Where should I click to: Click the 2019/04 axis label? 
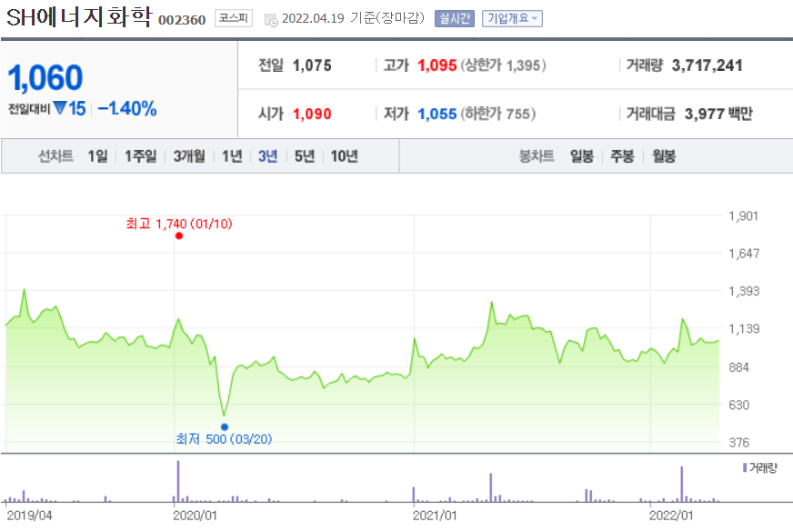pyautogui.click(x=29, y=516)
